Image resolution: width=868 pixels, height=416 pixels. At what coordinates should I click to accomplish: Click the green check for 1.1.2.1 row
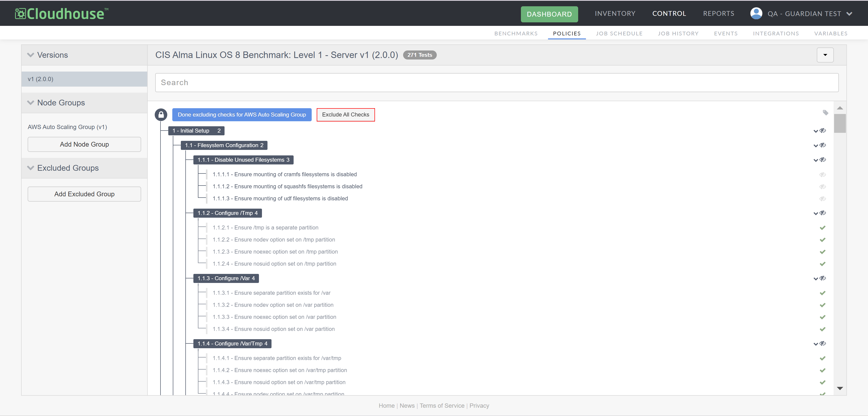(823, 228)
